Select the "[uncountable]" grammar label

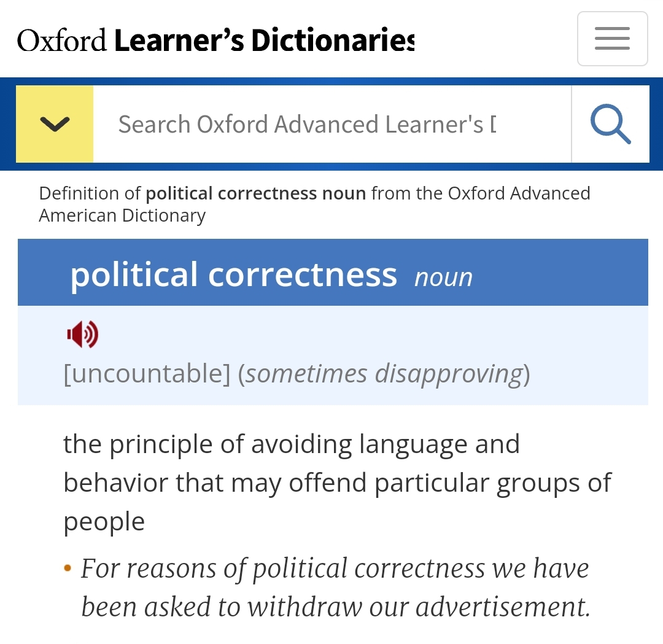coord(147,373)
